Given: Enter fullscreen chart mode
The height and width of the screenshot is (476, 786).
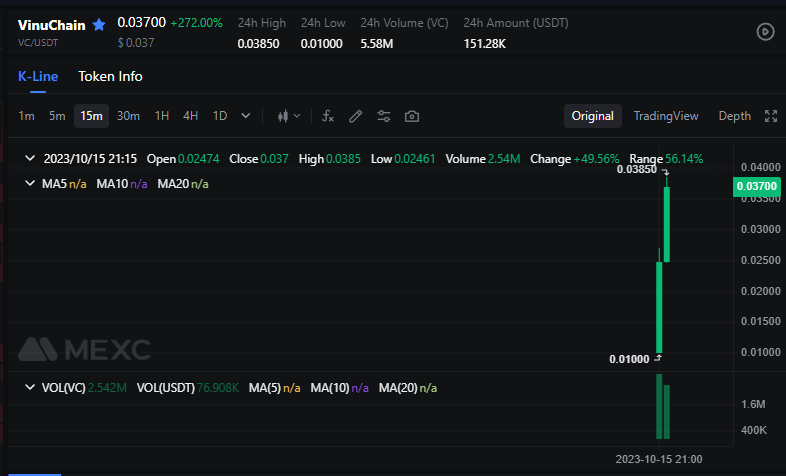Looking at the screenshot, I should (770, 116).
